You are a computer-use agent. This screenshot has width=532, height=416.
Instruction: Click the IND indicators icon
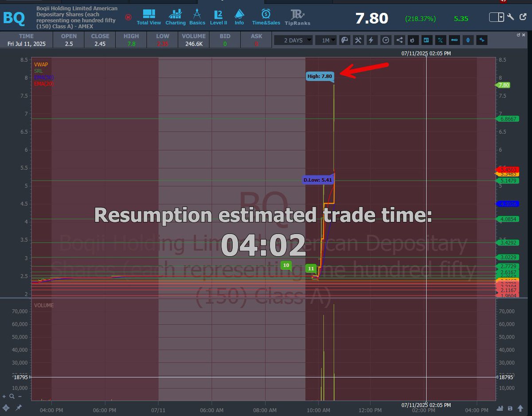(454, 40)
